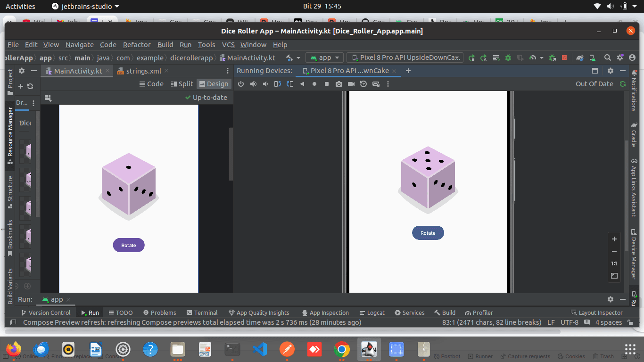
Task: Switch editor to Code view
Action: point(152,84)
